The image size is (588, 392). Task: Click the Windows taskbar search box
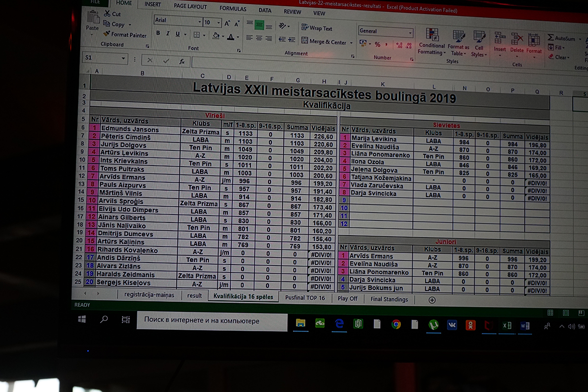[212, 320]
